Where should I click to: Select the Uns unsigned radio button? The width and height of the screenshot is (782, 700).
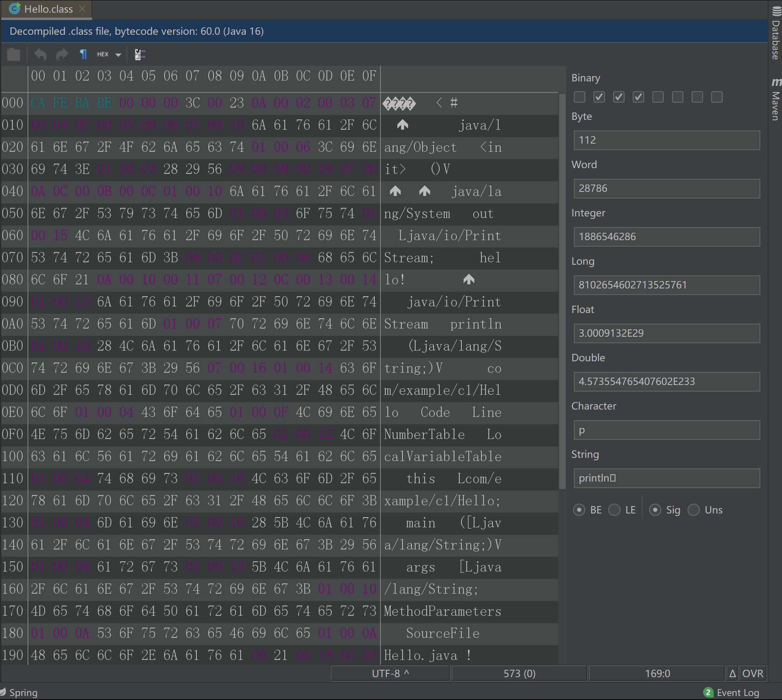[x=694, y=510]
